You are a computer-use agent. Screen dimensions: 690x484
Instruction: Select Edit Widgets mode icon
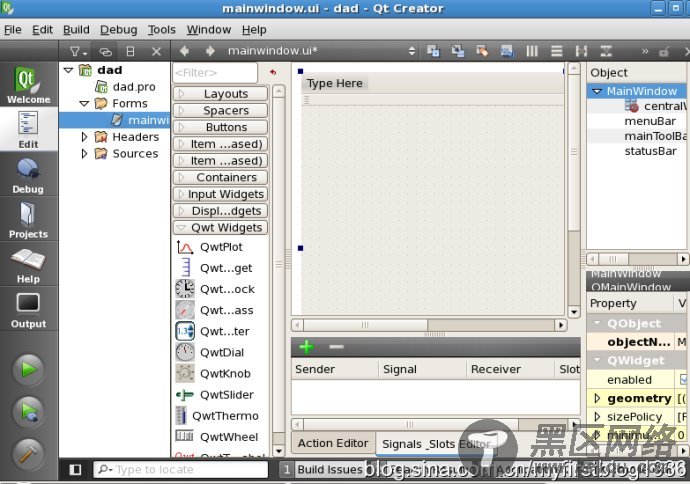pyautogui.click(x=433, y=51)
